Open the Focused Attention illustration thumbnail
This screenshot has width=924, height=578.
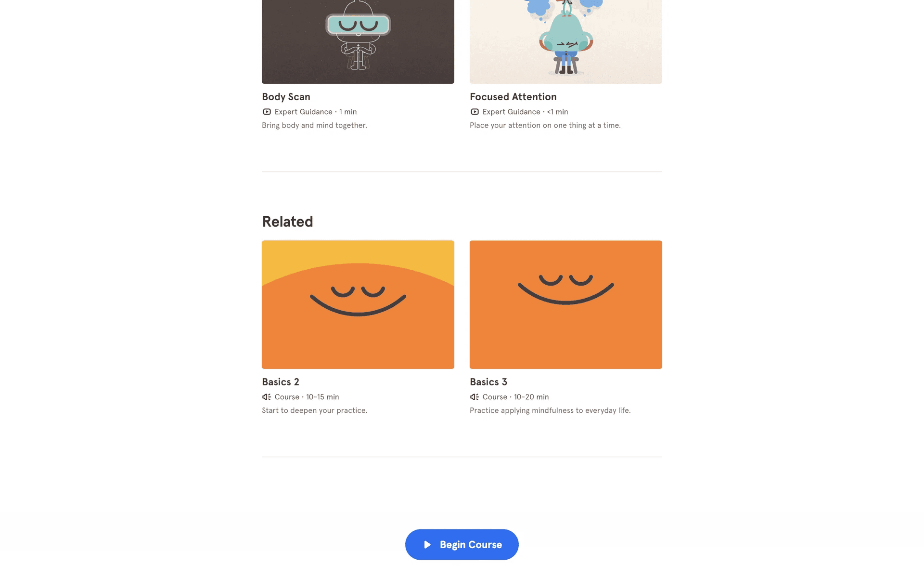[x=566, y=42]
